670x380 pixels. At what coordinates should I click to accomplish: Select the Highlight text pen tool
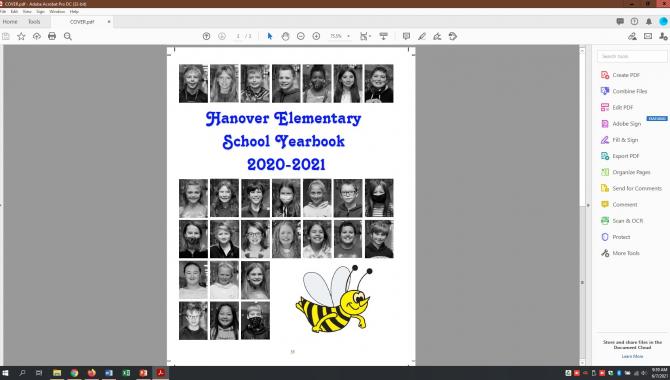tap(422, 36)
